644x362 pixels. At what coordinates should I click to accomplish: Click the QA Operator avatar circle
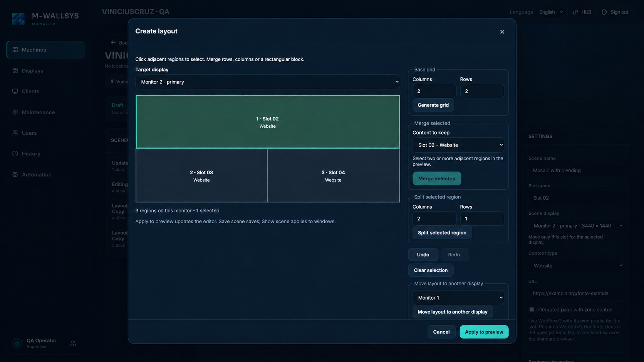pyautogui.click(x=17, y=344)
